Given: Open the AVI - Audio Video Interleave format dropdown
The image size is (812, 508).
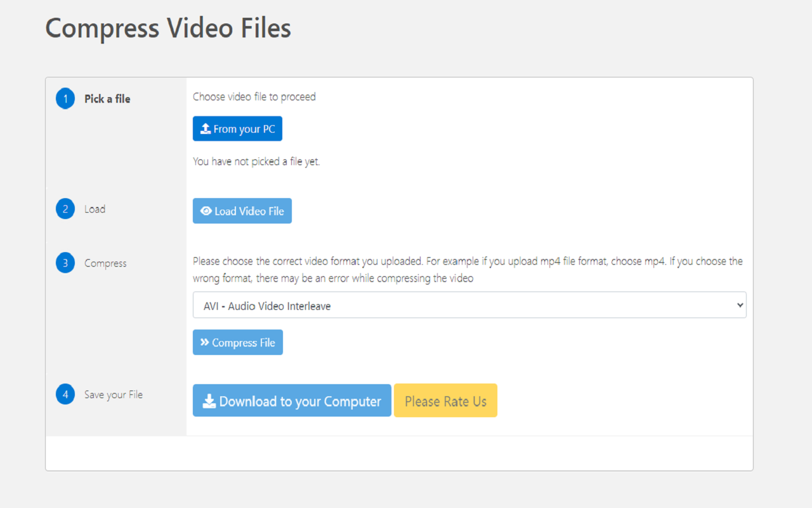Looking at the screenshot, I should pyautogui.click(x=469, y=305).
